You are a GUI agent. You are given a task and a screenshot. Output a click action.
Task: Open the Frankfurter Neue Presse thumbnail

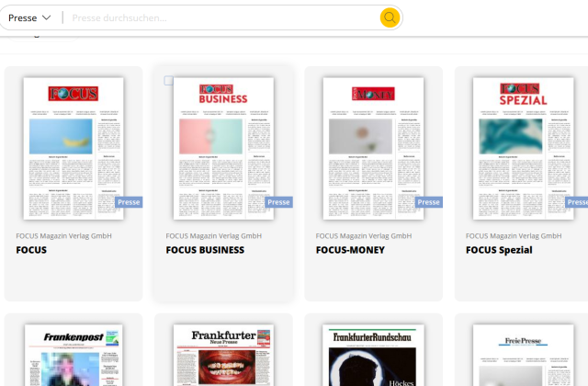[223, 356]
